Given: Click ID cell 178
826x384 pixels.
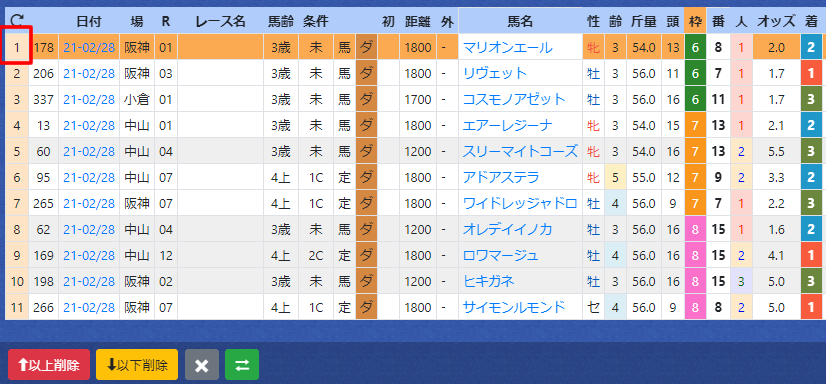Looking at the screenshot, I should tap(44, 48).
